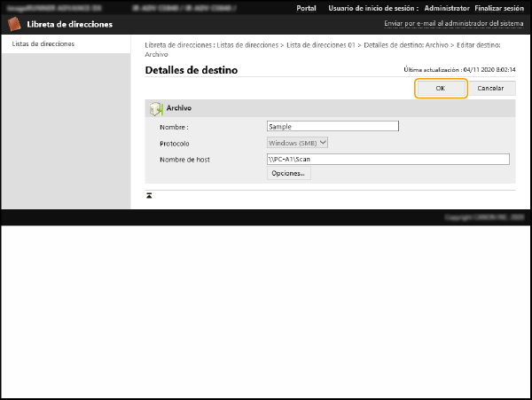Click the Libreta de direcciones book icon
Image resolution: width=532 pixels, height=400 pixels.
14,24
